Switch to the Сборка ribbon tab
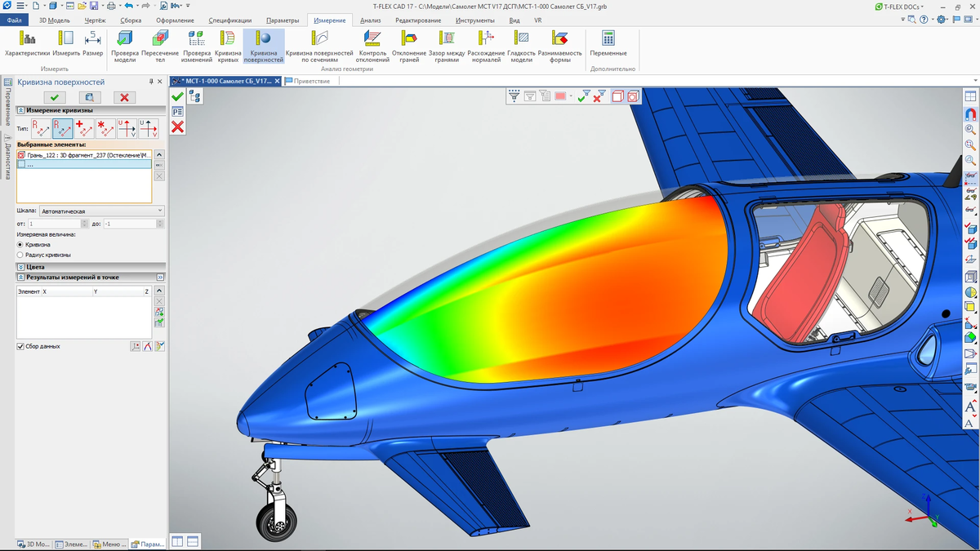Screen dimensions: 980x551 point(131,20)
